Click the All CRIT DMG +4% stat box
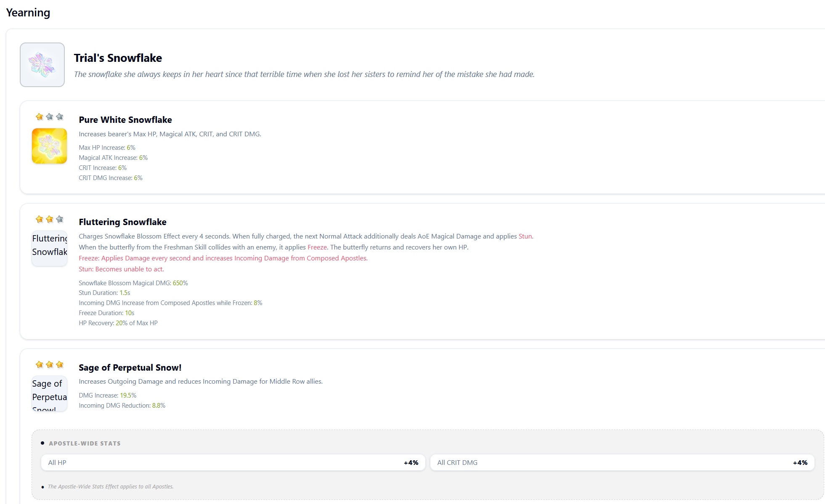 [622, 462]
